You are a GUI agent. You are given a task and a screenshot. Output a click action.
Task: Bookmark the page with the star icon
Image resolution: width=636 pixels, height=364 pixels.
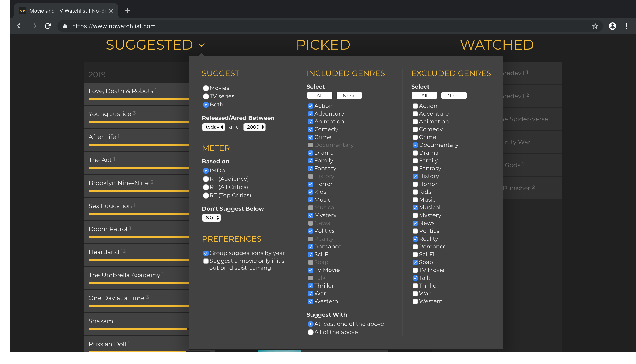[x=595, y=26]
